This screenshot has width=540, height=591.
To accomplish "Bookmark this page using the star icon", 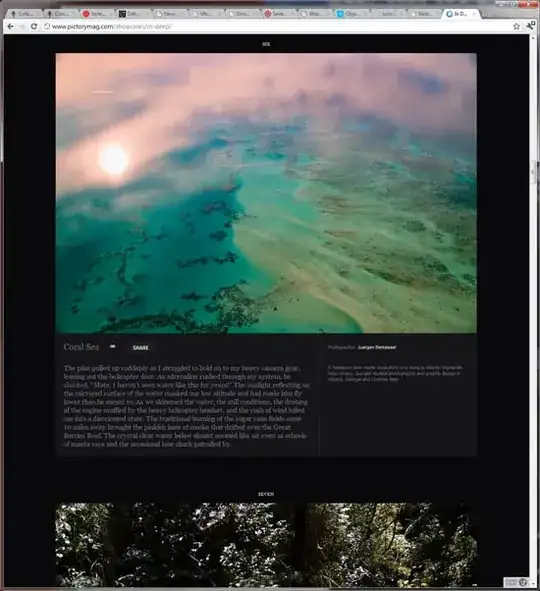I will (516, 26).
